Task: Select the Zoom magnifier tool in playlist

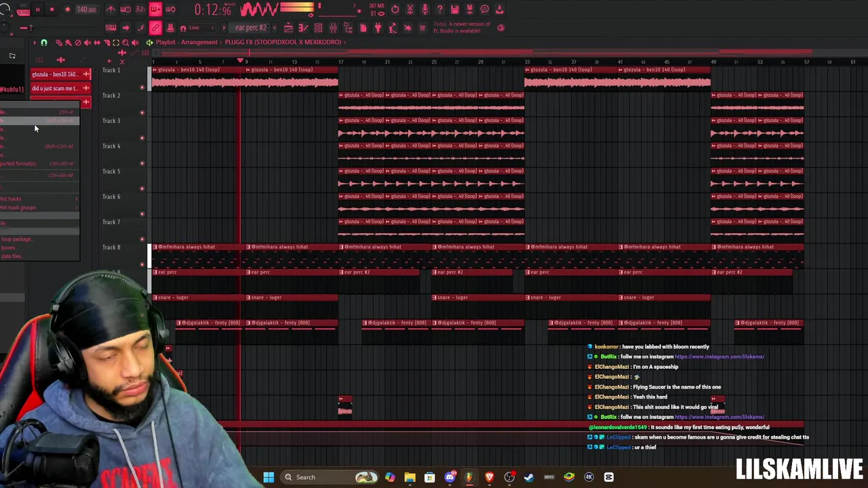Action: pos(125,43)
